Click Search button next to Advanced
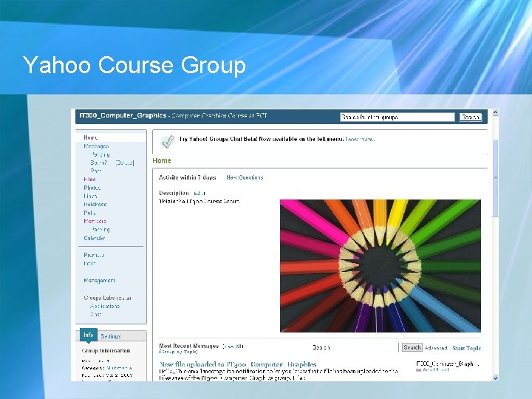 pyautogui.click(x=412, y=347)
